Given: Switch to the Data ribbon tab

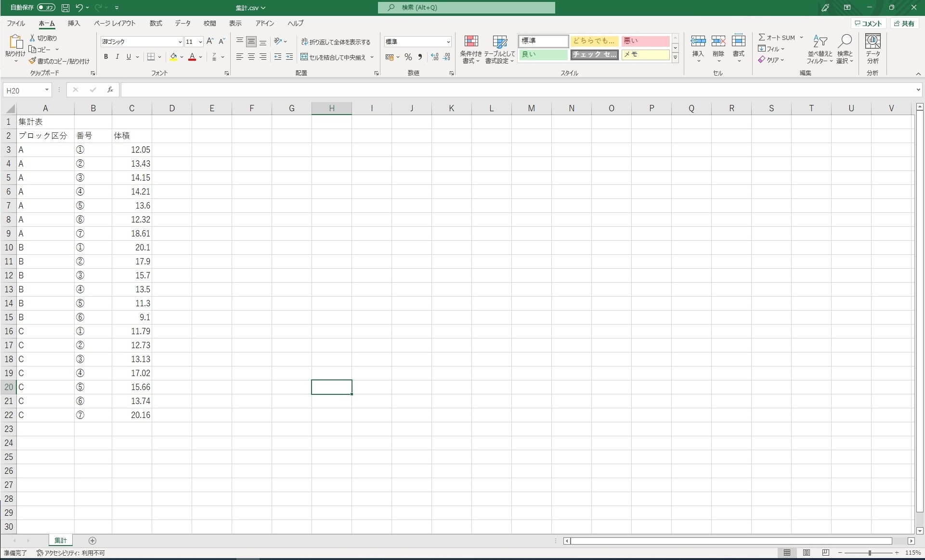Looking at the screenshot, I should pyautogui.click(x=182, y=23).
